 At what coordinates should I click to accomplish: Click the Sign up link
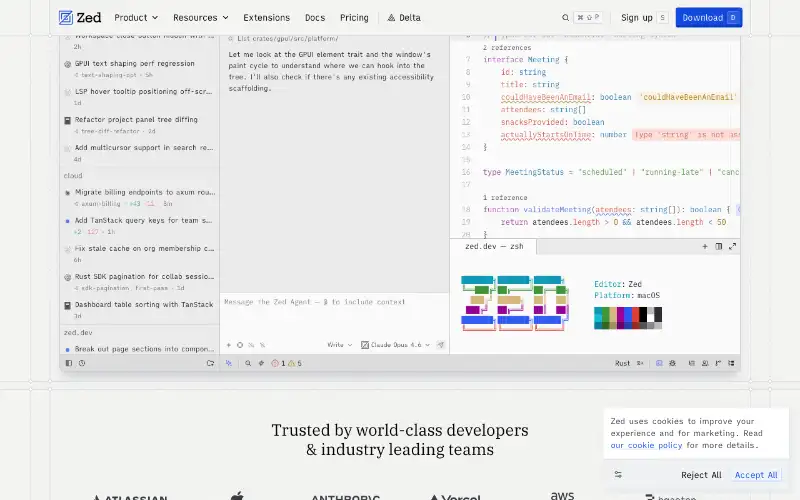point(637,18)
